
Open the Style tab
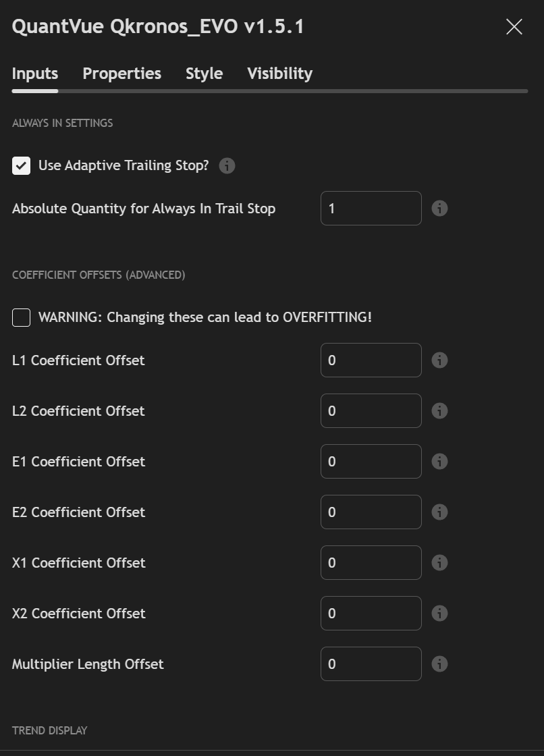pyautogui.click(x=204, y=74)
